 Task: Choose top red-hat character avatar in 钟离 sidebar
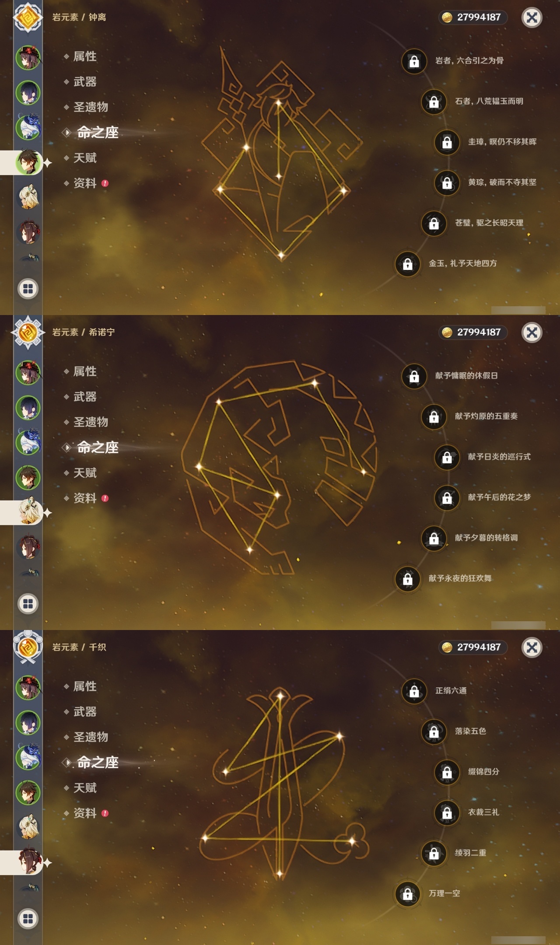(x=28, y=57)
